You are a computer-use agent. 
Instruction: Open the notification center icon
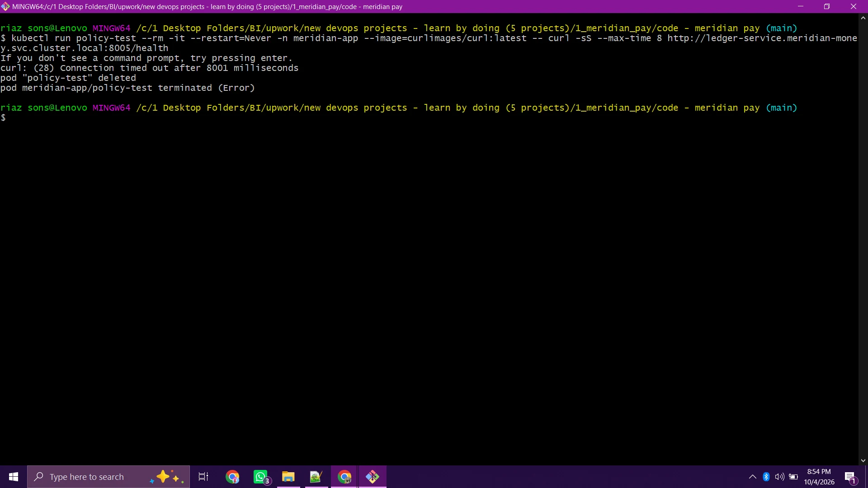point(850,477)
